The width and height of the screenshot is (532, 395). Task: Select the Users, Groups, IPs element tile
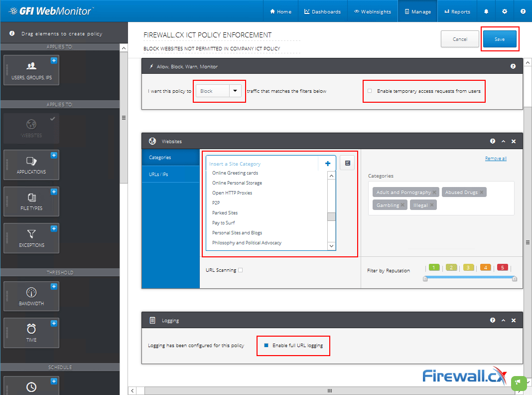[31, 70]
